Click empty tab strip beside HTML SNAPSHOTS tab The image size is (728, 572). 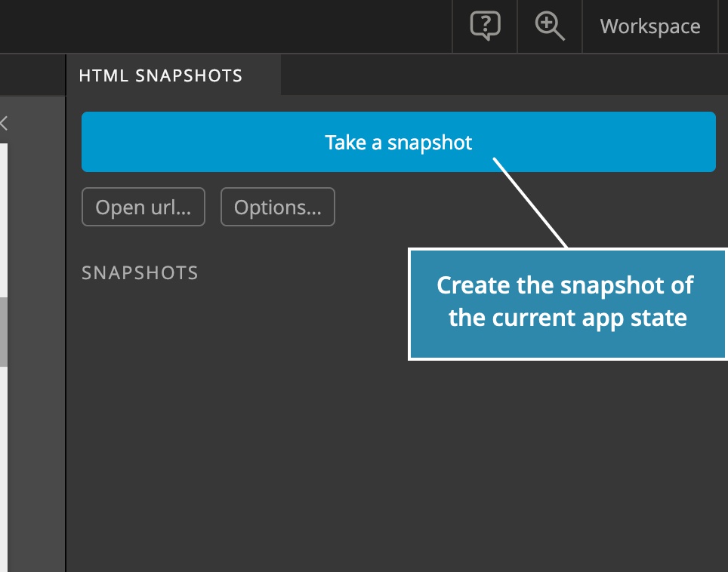pyautogui.click(x=504, y=75)
